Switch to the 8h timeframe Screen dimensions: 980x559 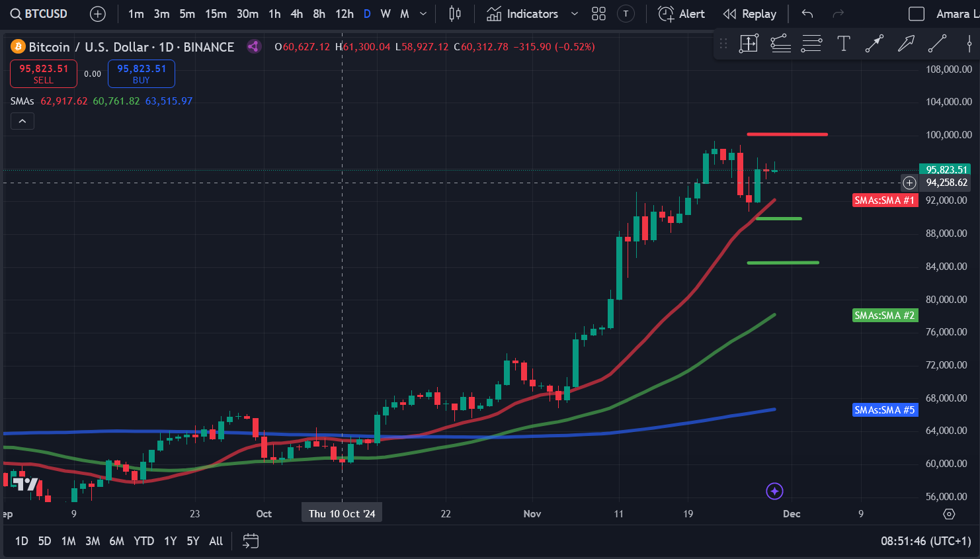coord(319,14)
